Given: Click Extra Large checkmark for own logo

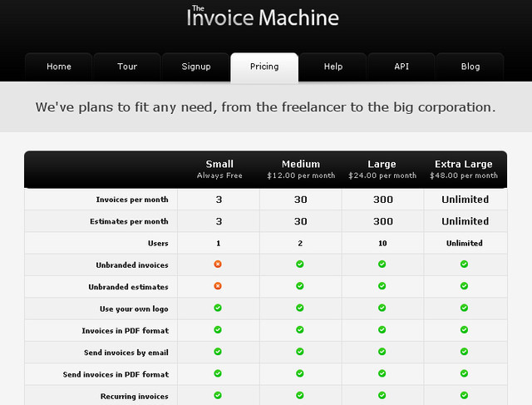Looking at the screenshot, I should click(465, 308).
